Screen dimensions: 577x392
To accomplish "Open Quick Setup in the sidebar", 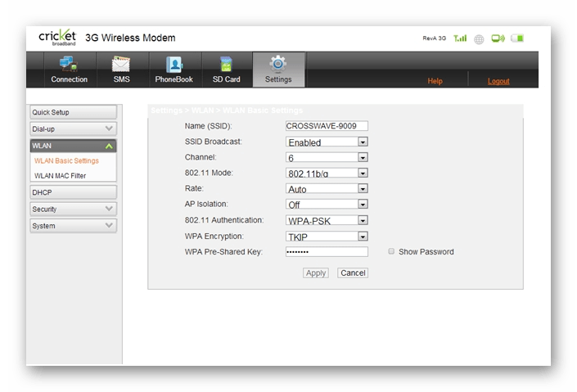I will pyautogui.click(x=73, y=112).
